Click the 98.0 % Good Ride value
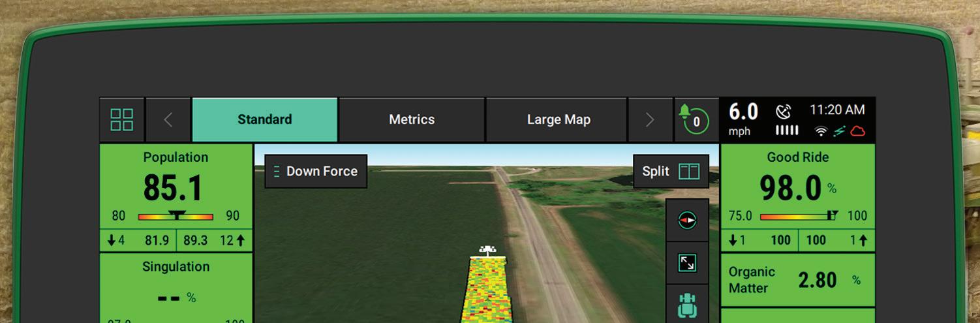 tap(797, 189)
